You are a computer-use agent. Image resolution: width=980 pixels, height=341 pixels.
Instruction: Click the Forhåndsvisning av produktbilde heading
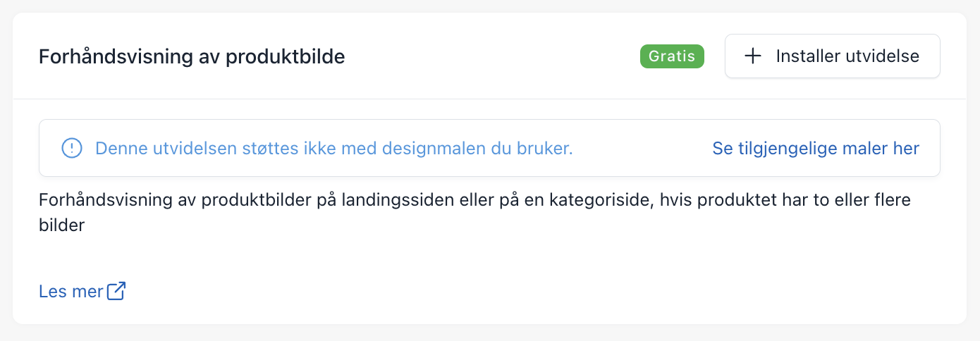coord(192,56)
